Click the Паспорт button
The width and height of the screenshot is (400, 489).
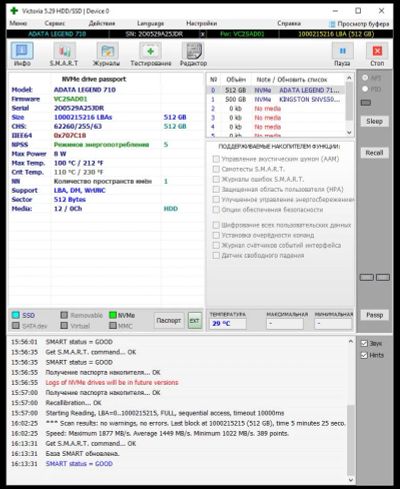click(x=169, y=321)
